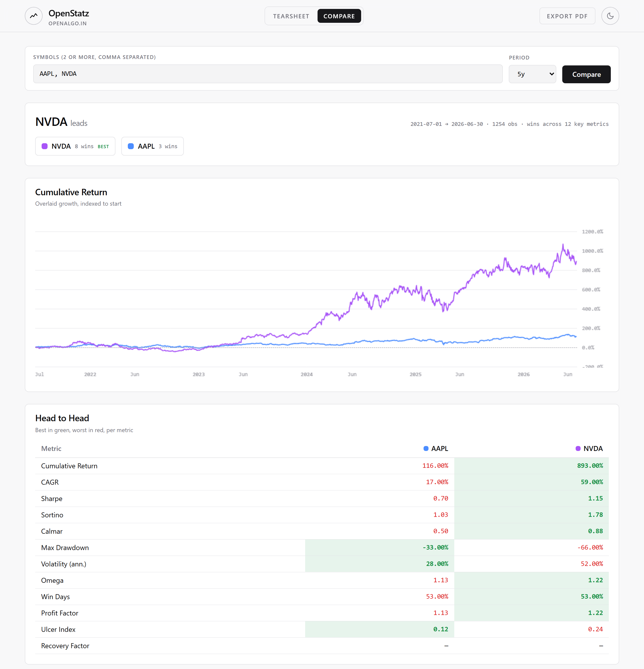The image size is (644, 669).
Task: Select the Volatility (ann.) row label
Action: coord(63,564)
